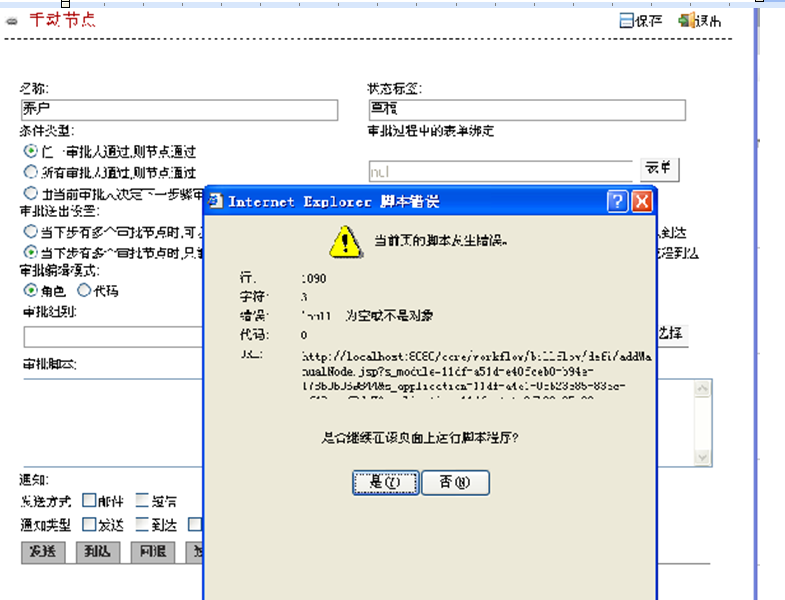Click the Internet Explorer icon in the dialog title
This screenshot has width=785, height=600.
click(x=216, y=201)
